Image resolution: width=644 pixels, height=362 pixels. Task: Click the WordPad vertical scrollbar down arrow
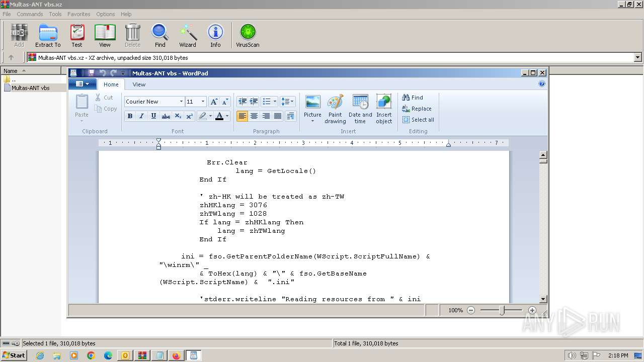[x=543, y=299]
